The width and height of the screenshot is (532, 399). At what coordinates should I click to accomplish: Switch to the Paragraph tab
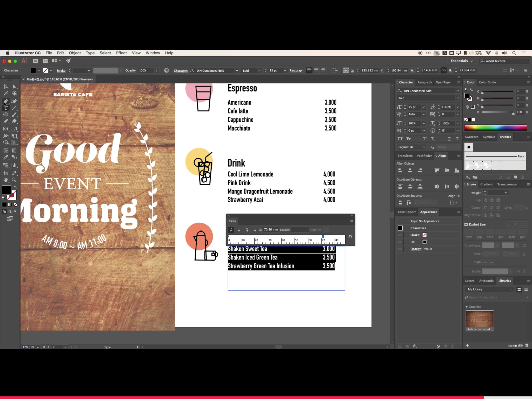(x=425, y=82)
